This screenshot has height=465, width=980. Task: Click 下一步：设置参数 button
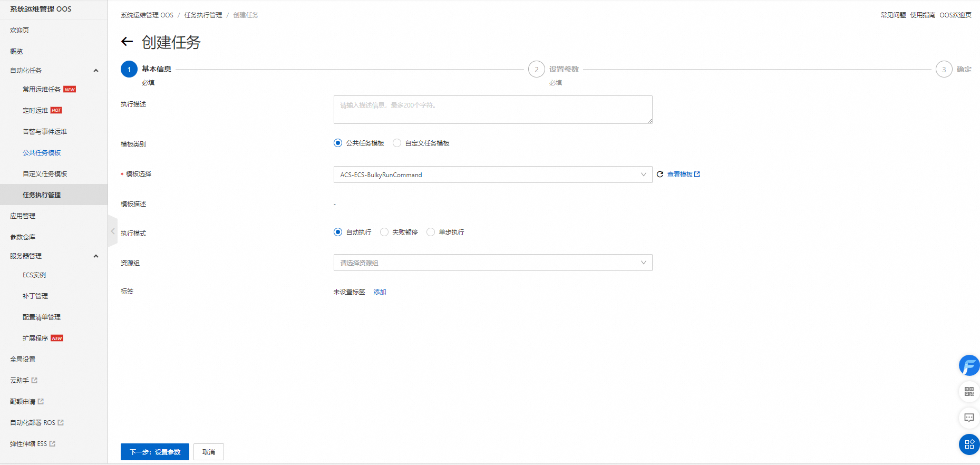tap(155, 452)
